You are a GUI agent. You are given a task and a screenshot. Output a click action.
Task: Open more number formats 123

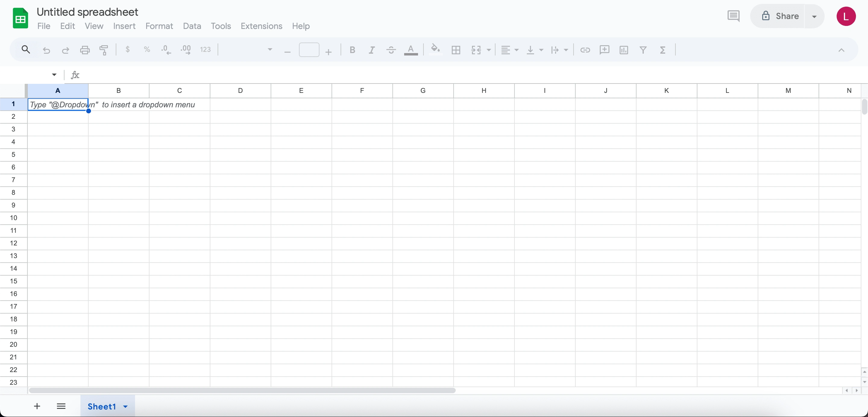pos(205,50)
